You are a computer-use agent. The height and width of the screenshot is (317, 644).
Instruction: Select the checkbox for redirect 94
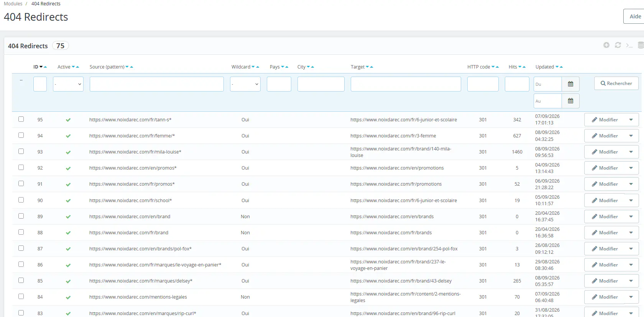click(x=21, y=135)
